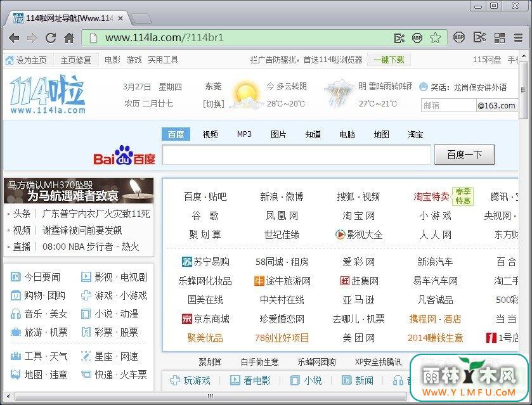Open the 快递·火车票 category

(x=114, y=375)
